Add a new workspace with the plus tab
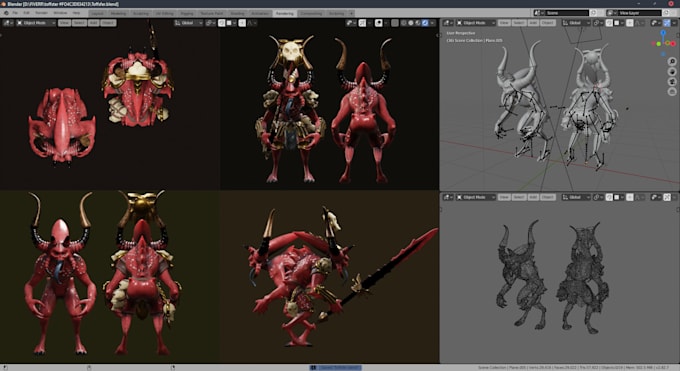 tap(352, 13)
